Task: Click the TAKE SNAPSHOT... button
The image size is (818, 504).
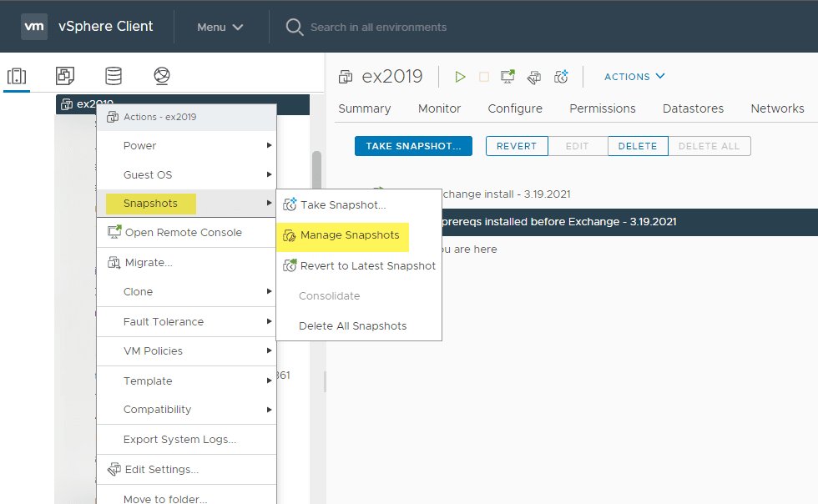Action: point(413,146)
